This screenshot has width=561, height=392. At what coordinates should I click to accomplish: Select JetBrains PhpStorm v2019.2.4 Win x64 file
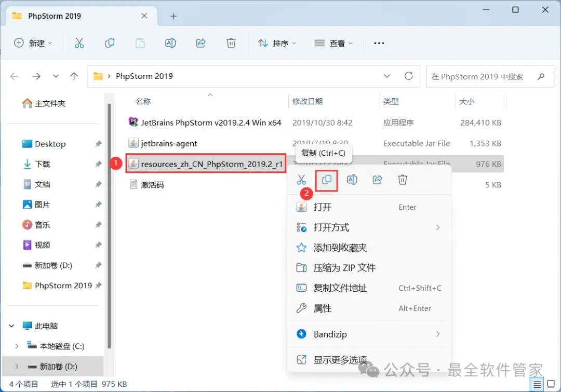[205, 123]
